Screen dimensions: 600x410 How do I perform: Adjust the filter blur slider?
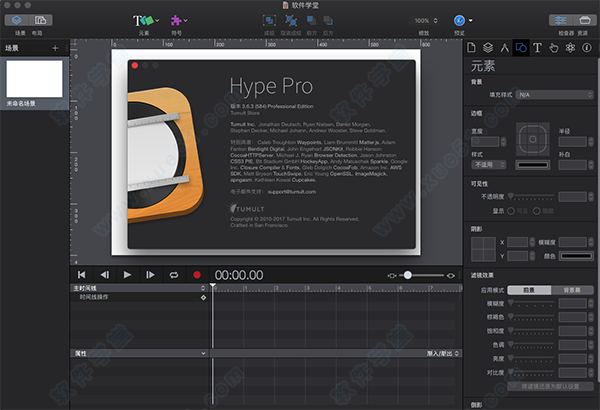pos(532,303)
